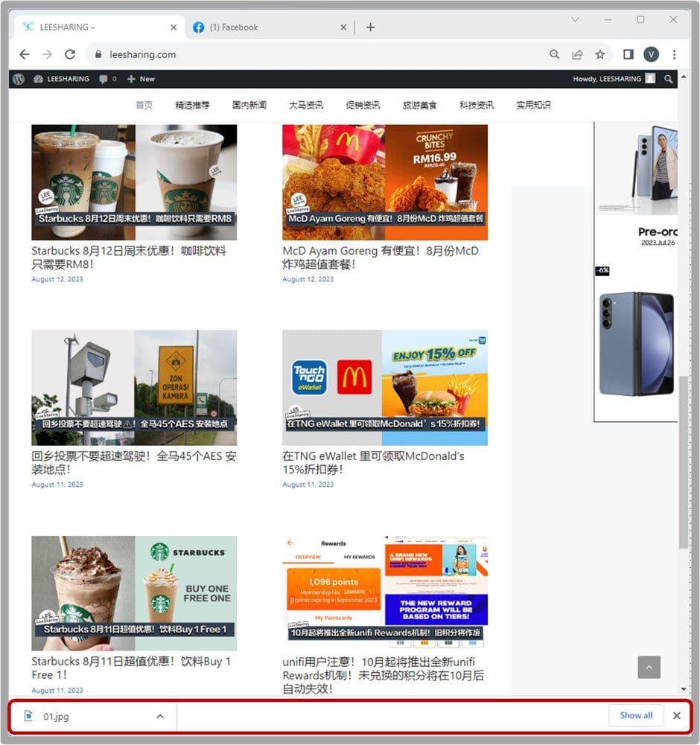Open McD Ayam Goreng 有便宜 article title
This screenshot has height=745, width=700.
[381, 257]
